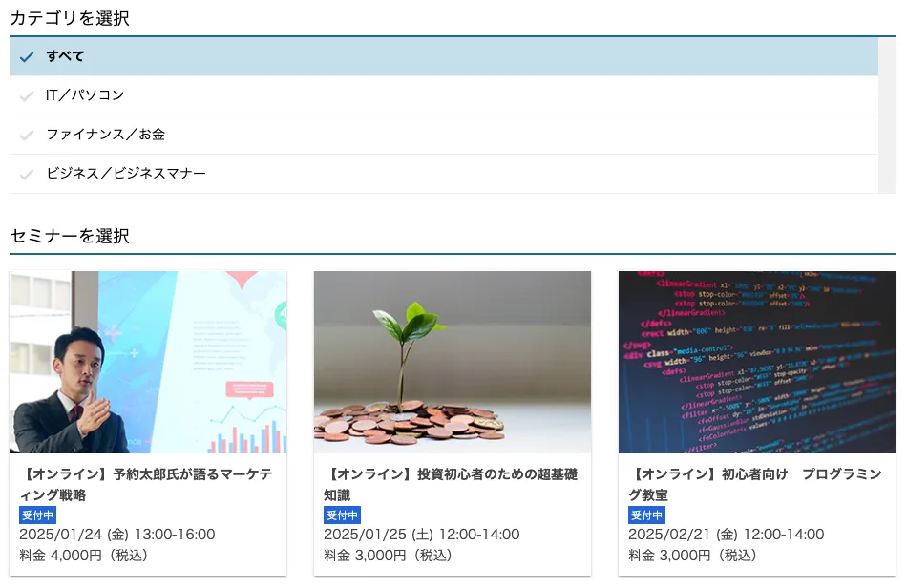Click 受付中 badge on programming seminar
The width and height of the screenshot is (907, 588).
(646, 515)
